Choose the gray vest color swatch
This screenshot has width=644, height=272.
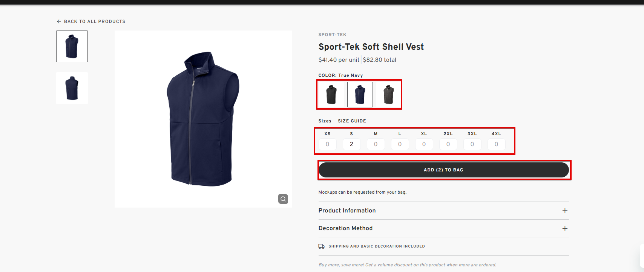388,95
